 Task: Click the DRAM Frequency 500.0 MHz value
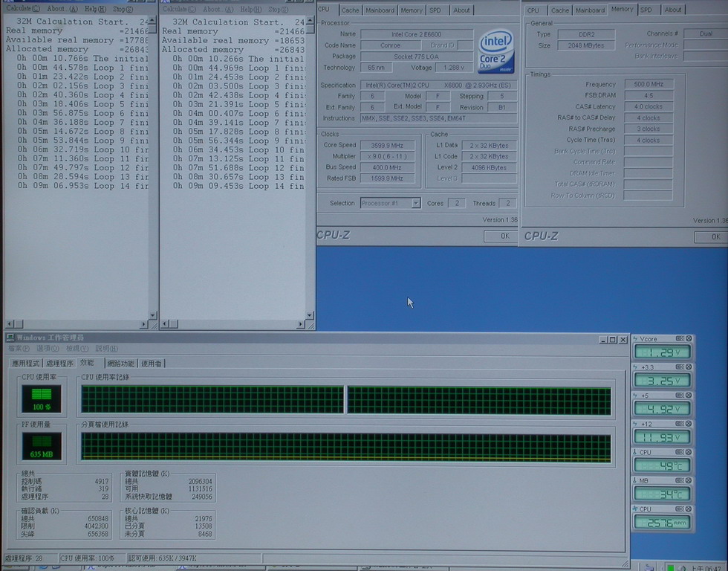tap(649, 84)
